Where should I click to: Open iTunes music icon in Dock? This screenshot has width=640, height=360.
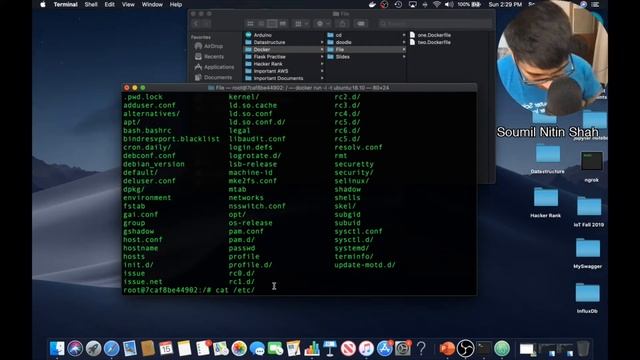pyautogui.click(x=366, y=349)
